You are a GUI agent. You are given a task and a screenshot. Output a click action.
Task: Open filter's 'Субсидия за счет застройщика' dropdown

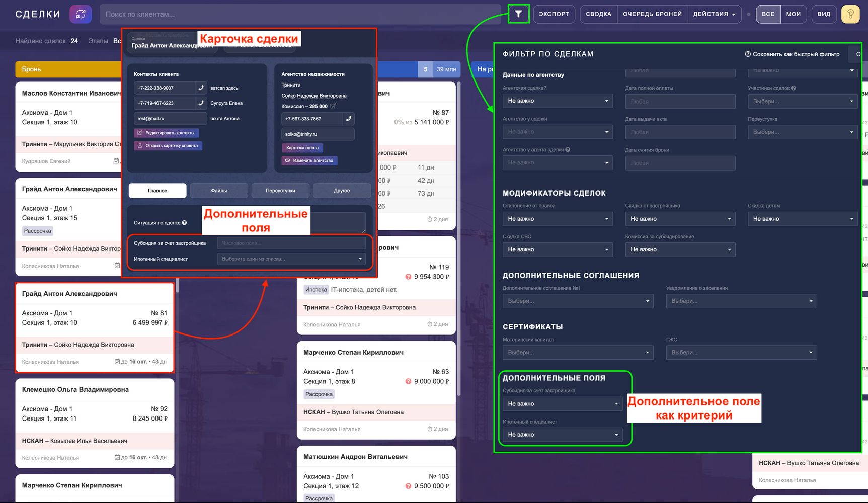(563, 404)
